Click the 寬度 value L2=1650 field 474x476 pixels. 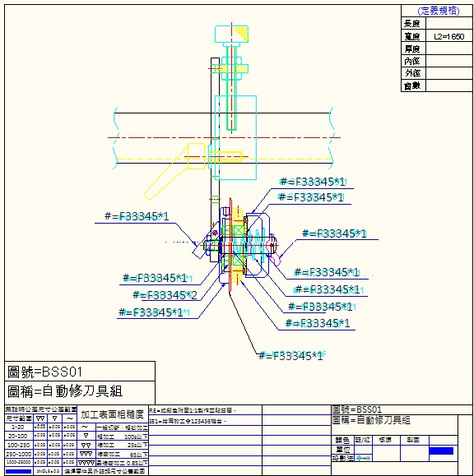(448, 36)
